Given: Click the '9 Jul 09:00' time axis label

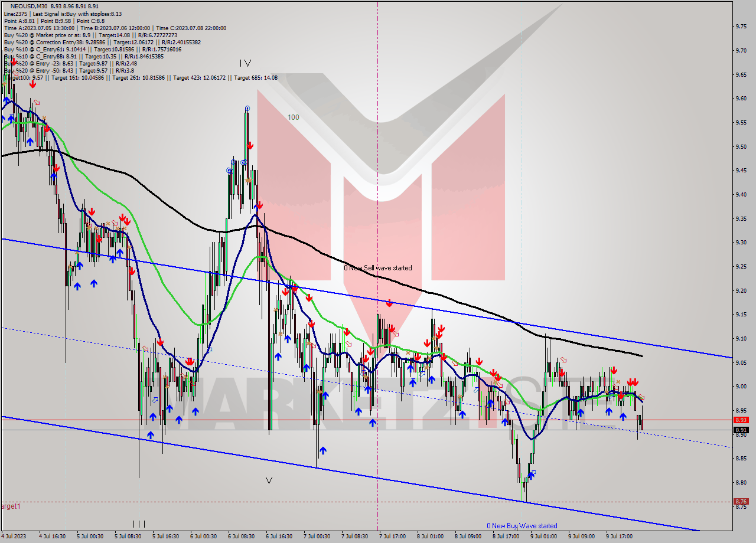Looking at the screenshot, I should click(581, 537).
